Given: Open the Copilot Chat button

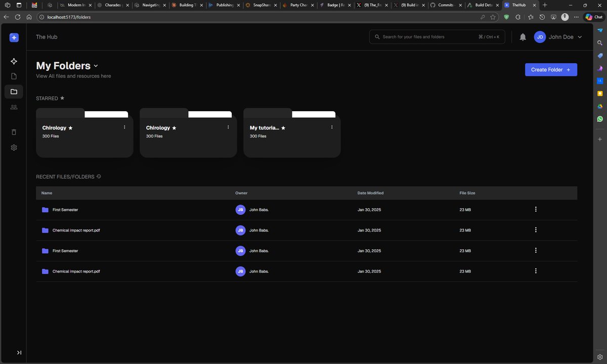Looking at the screenshot, I should pos(594,17).
